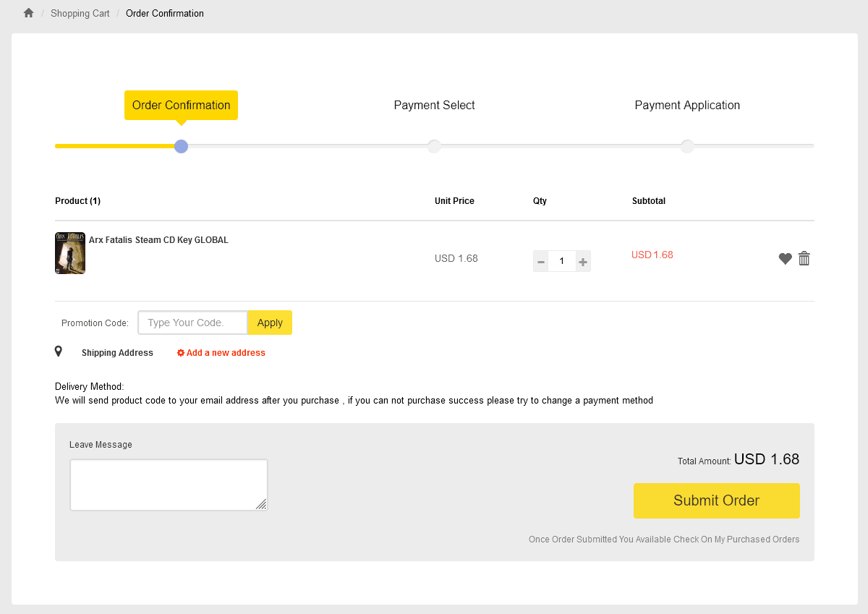868x614 pixels.
Task: Click the Arx Fatalis product thumbnail
Action: [x=69, y=253]
